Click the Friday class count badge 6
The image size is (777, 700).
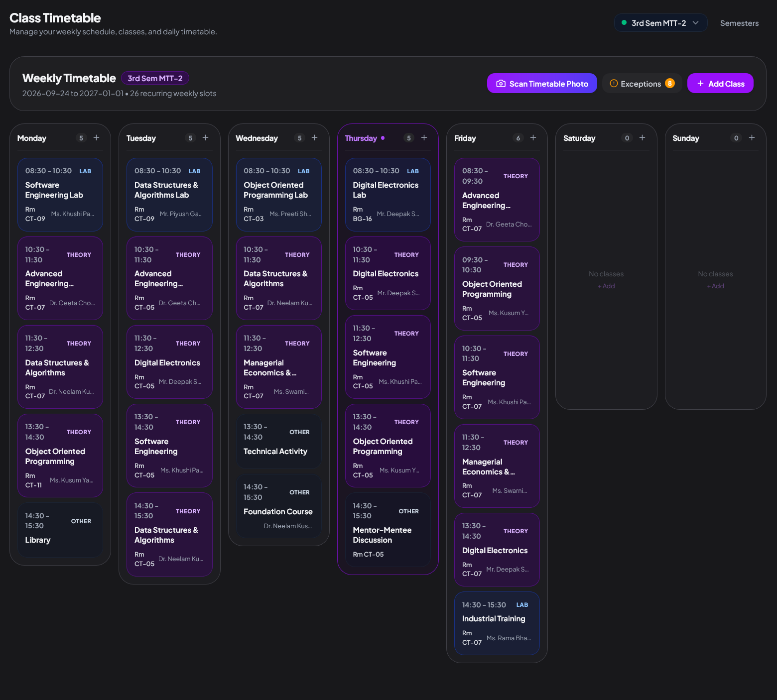click(518, 138)
